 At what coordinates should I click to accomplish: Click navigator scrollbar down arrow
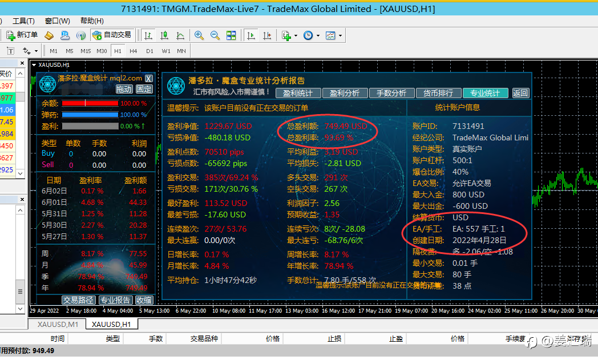point(21,309)
